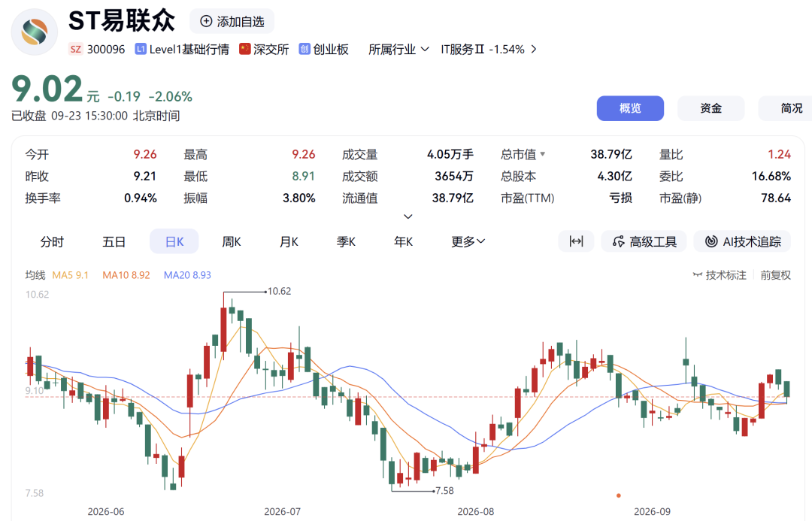The width and height of the screenshot is (812, 521).
Task: Click the 总股本 value 4.30亿
Action: (615, 176)
